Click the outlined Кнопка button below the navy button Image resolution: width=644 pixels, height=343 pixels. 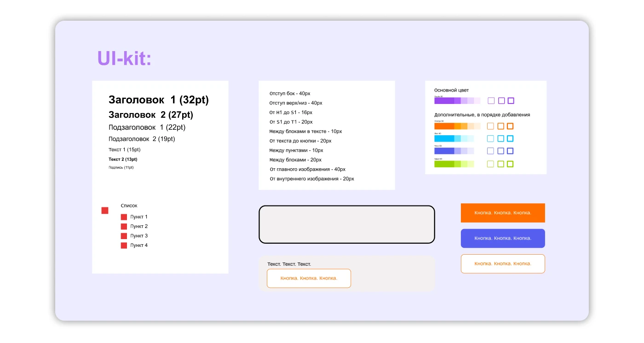[x=503, y=264]
